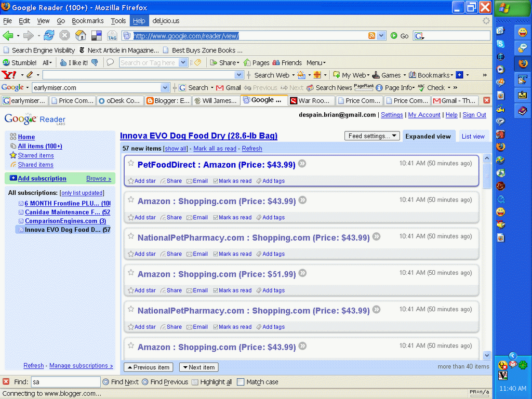
Task: Expand the Google toolbar search box dropdown
Action: click(x=165, y=87)
